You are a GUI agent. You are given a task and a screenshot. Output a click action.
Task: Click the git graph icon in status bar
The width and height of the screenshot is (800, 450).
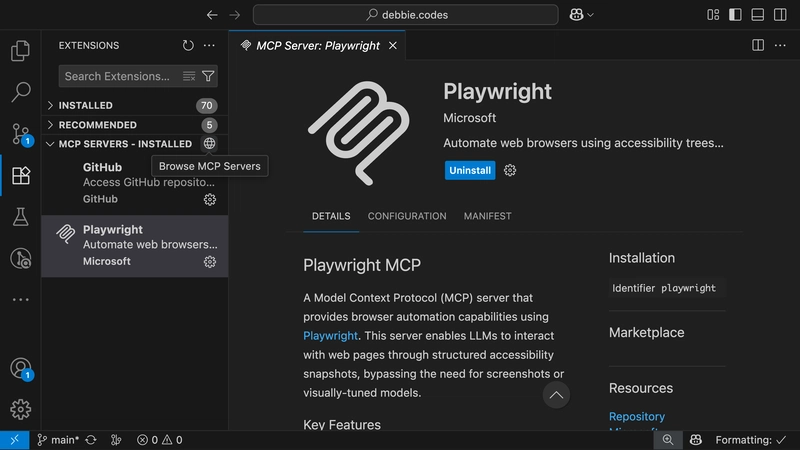coord(116,440)
